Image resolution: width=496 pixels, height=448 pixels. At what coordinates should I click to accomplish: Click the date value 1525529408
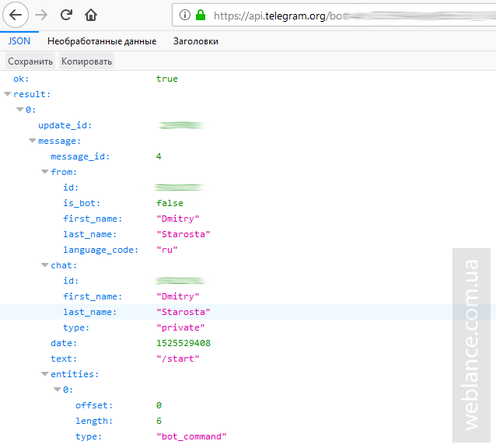[183, 343]
